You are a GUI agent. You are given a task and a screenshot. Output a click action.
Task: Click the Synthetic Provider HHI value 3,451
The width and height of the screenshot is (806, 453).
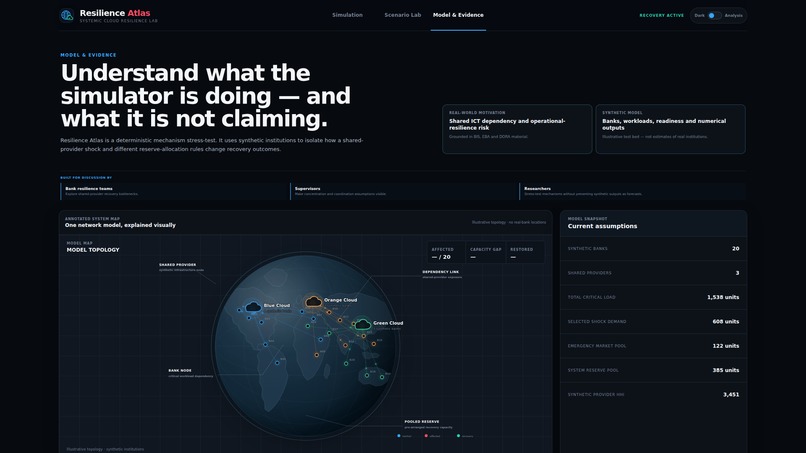(731, 395)
